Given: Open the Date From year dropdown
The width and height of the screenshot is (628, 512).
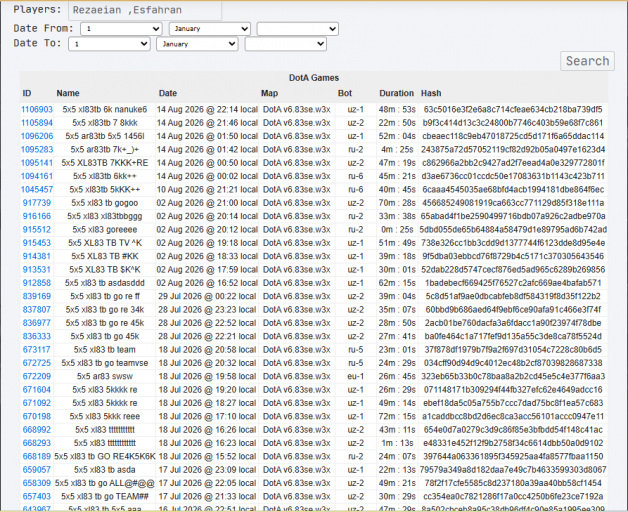Looking at the screenshot, I should 298,29.
